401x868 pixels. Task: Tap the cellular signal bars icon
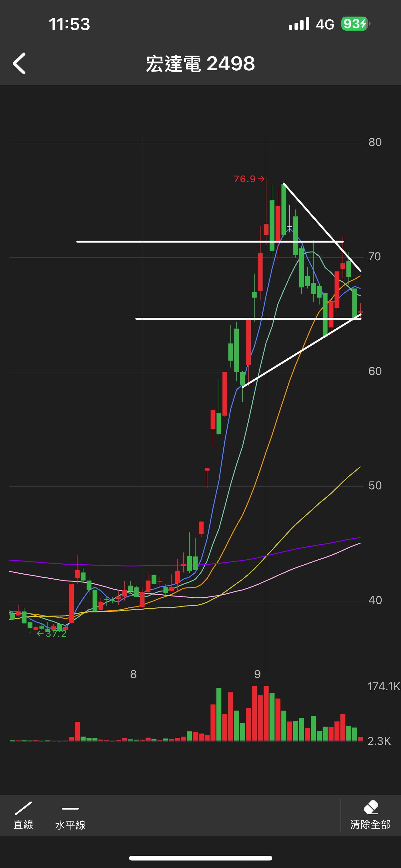click(299, 23)
